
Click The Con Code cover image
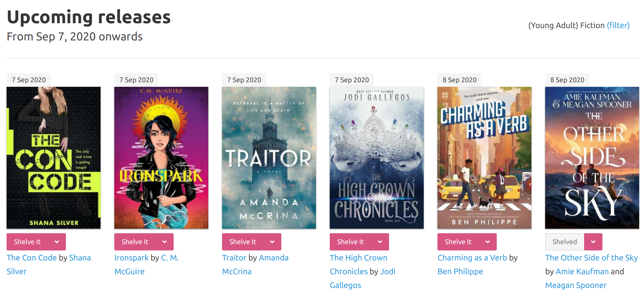point(54,158)
